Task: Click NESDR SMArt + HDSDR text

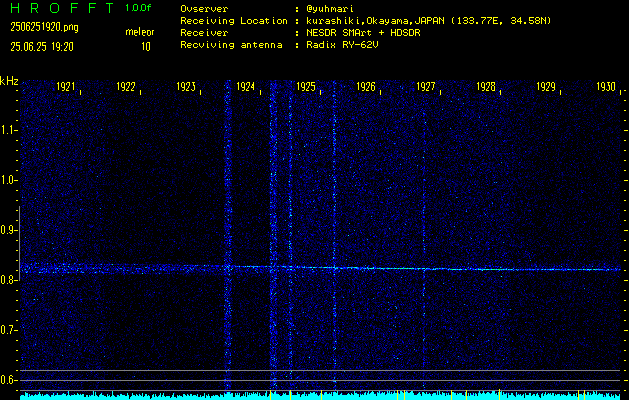Action: 363,32
